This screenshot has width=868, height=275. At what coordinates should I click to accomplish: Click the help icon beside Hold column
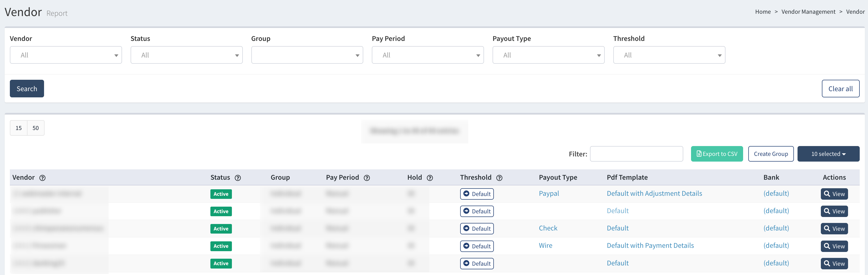tap(430, 178)
